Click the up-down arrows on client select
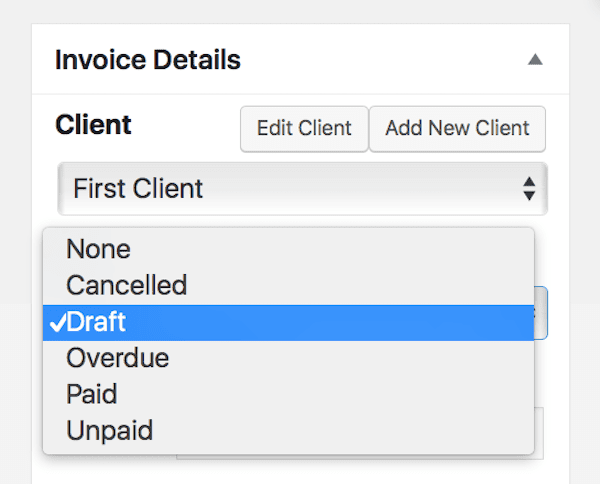Viewport: 600px width, 484px height. 529,189
